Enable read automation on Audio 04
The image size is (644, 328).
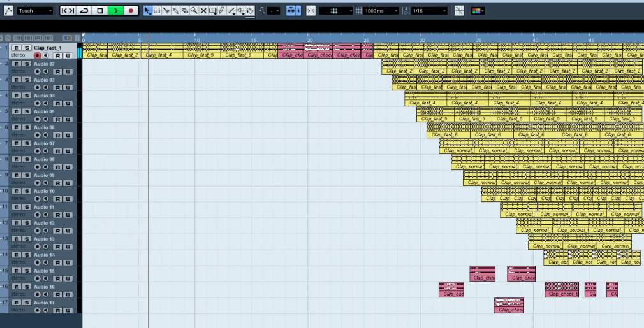pyautogui.click(x=57, y=103)
